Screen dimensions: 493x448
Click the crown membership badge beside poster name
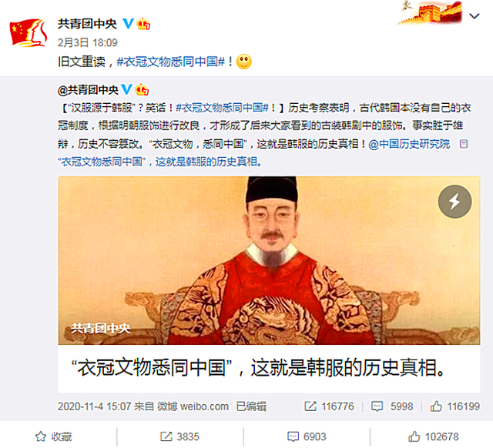[143, 24]
